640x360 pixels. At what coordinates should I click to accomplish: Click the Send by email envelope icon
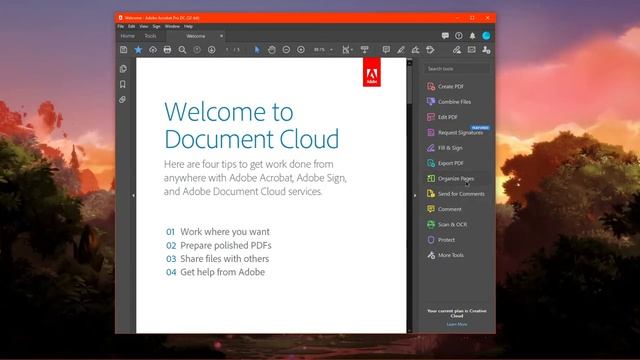tap(471, 50)
